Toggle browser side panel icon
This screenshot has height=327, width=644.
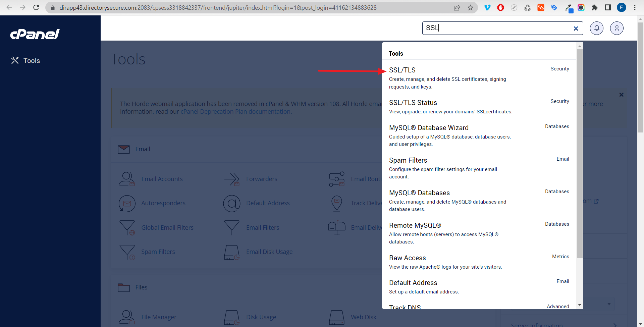pos(608,7)
